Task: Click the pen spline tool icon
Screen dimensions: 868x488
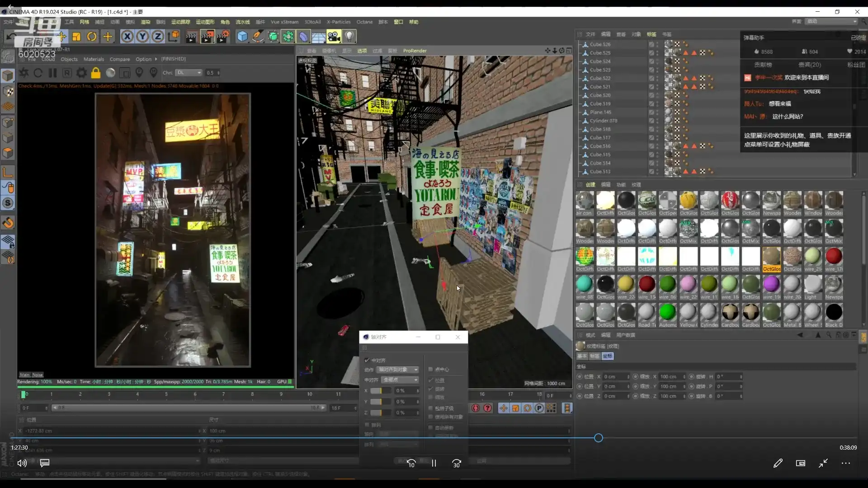Action: click(258, 37)
